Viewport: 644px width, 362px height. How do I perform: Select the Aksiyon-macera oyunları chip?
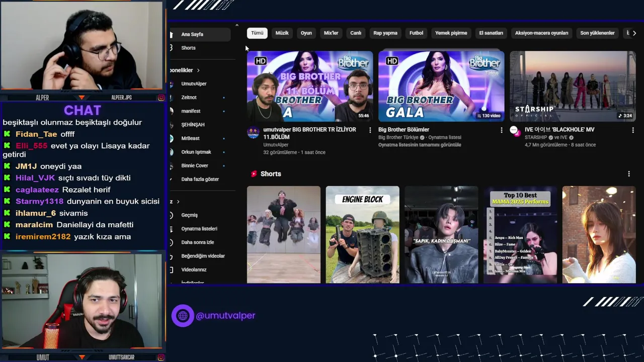[541, 33]
